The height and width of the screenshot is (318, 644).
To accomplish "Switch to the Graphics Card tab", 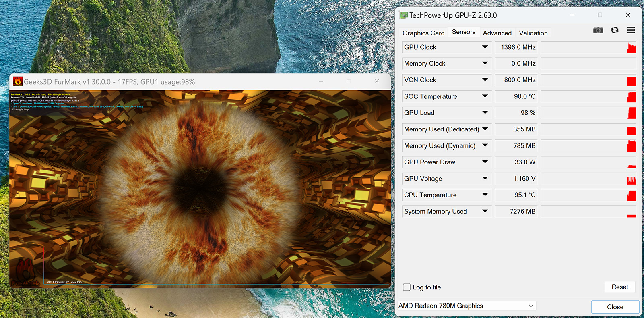I will coord(423,33).
